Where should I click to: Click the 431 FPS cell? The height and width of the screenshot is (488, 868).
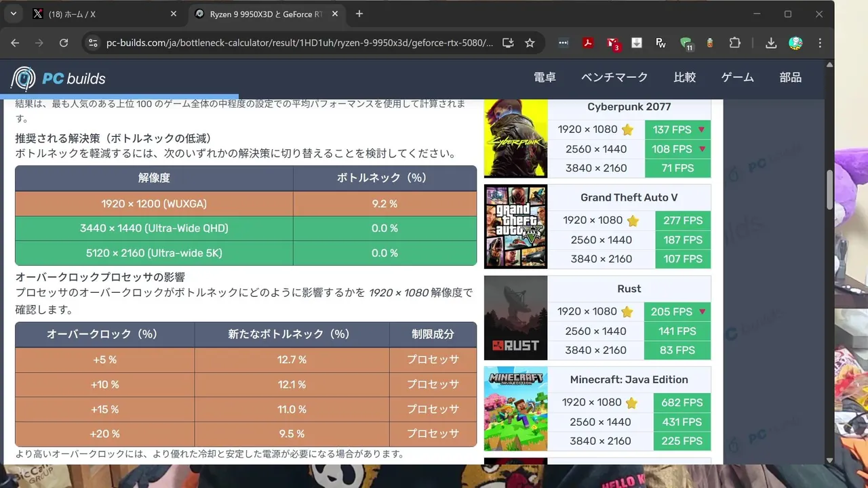point(682,422)
